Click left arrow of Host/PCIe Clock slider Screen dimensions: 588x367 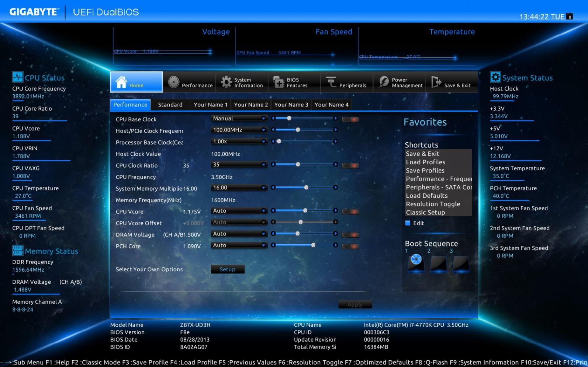pyautogui.click(x=273, y=130)
